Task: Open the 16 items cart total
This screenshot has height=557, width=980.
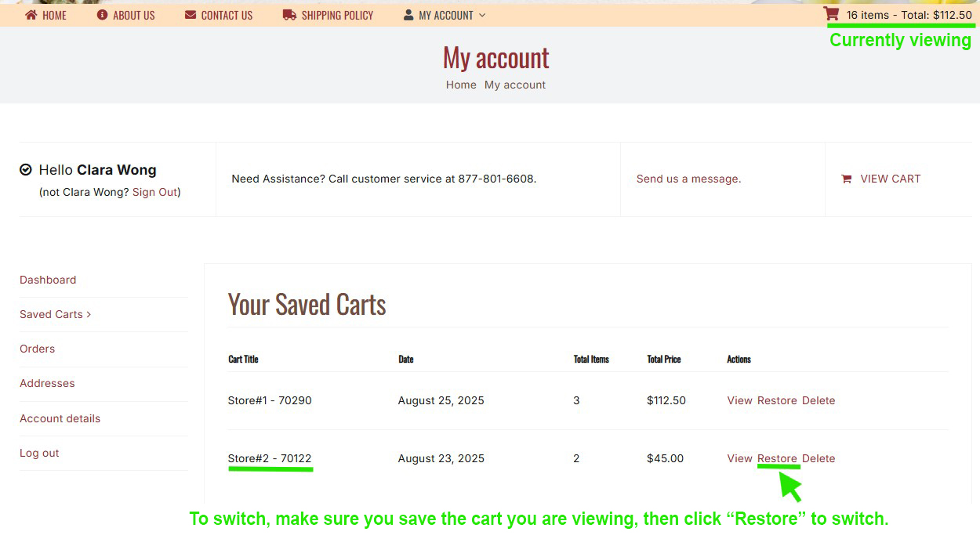Action: click(x=909, y=15)
